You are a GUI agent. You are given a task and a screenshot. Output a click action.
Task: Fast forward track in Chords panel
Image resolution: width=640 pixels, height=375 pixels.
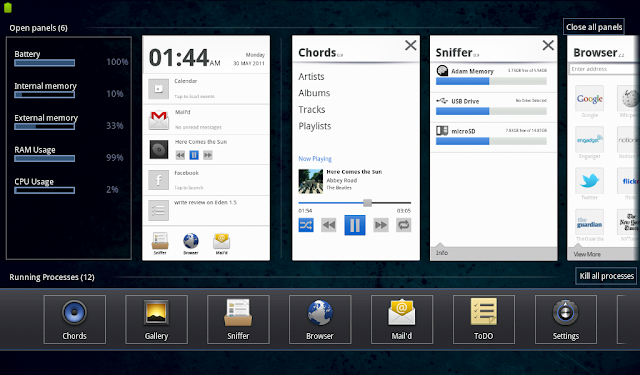[x=381, y=225]
